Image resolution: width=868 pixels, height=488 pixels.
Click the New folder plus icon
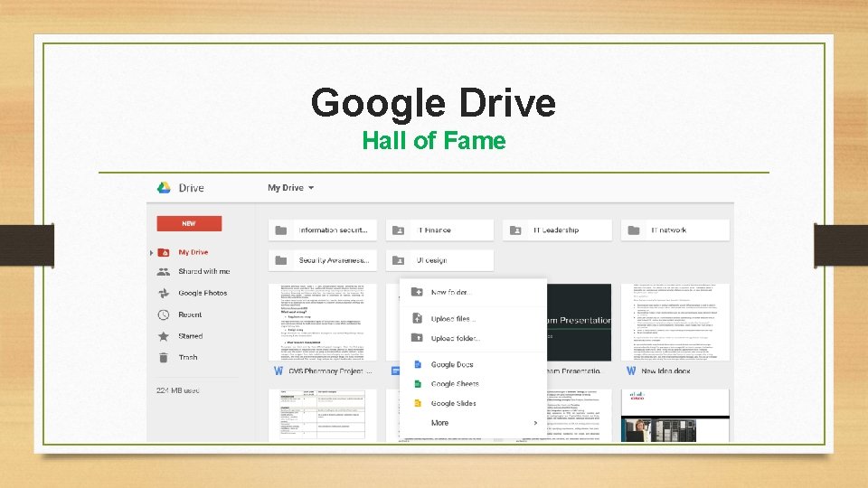pos(418,292)
